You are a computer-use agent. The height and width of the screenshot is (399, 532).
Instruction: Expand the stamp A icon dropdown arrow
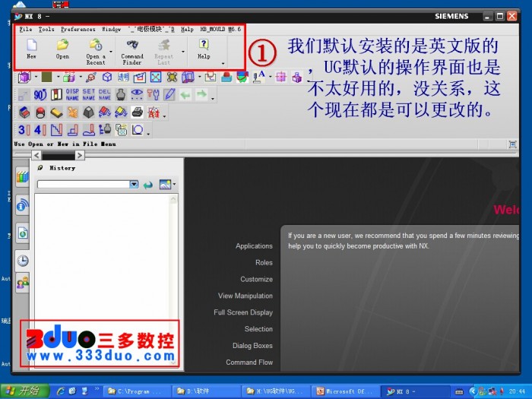pyautogui.click(x=270, y=77)
